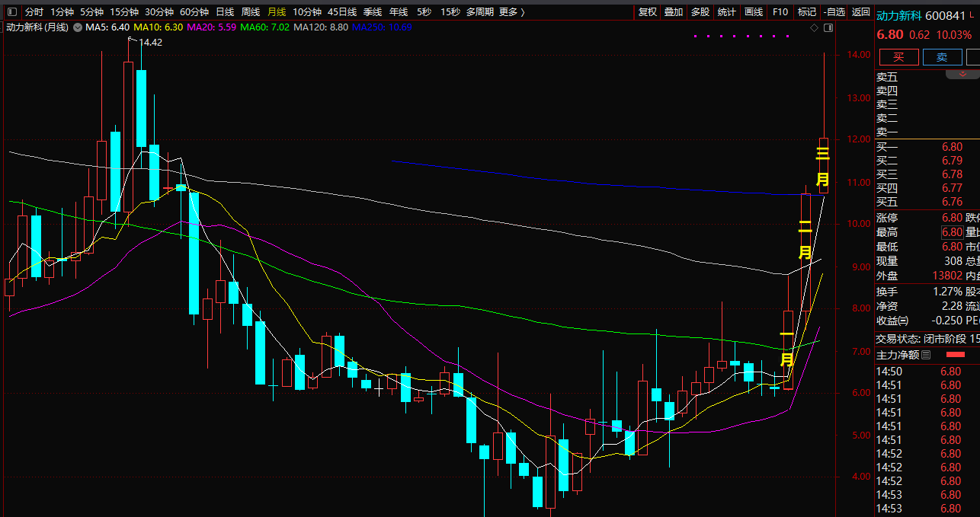
Task: Click the 交易状态 闭市阶段 status line
Action: [927, 339]
